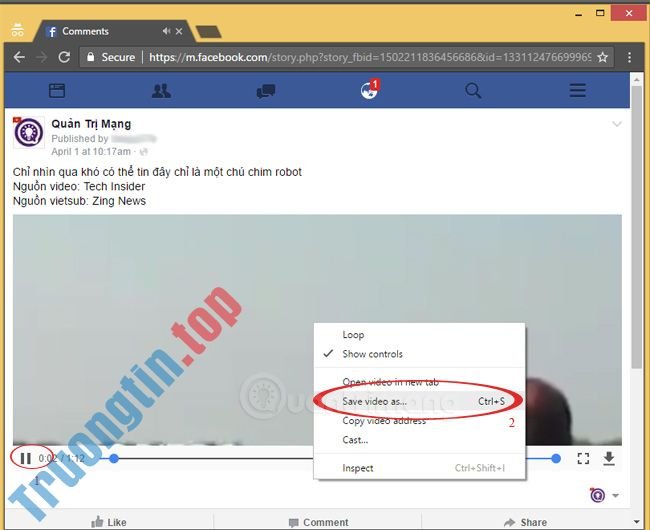650x530 pixels.
Task: Open notifications globe with badge 1
Action: [369, 90]
